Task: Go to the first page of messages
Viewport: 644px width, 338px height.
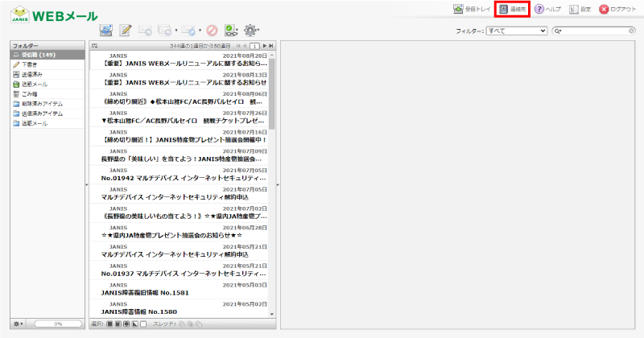Action: coord(238,46)
